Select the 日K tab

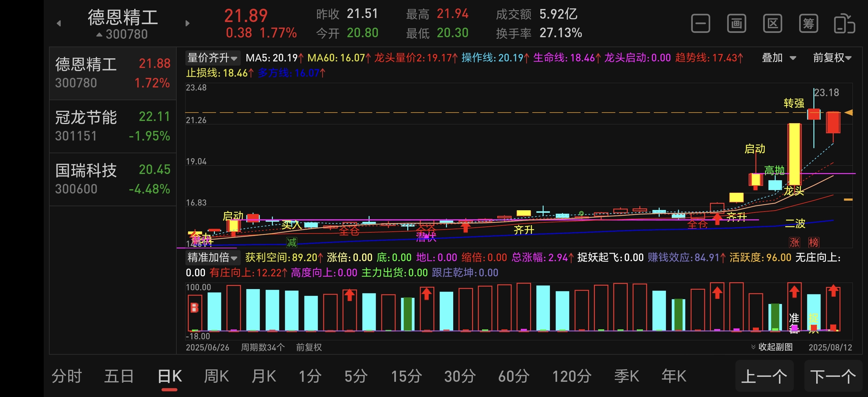click(170, 376)
